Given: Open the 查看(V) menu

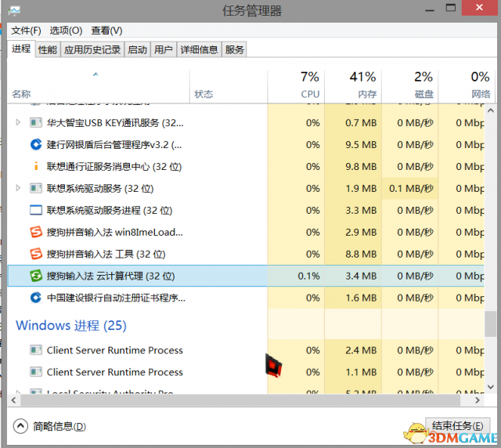Looking at the screenshot, I should pos(106,31).
